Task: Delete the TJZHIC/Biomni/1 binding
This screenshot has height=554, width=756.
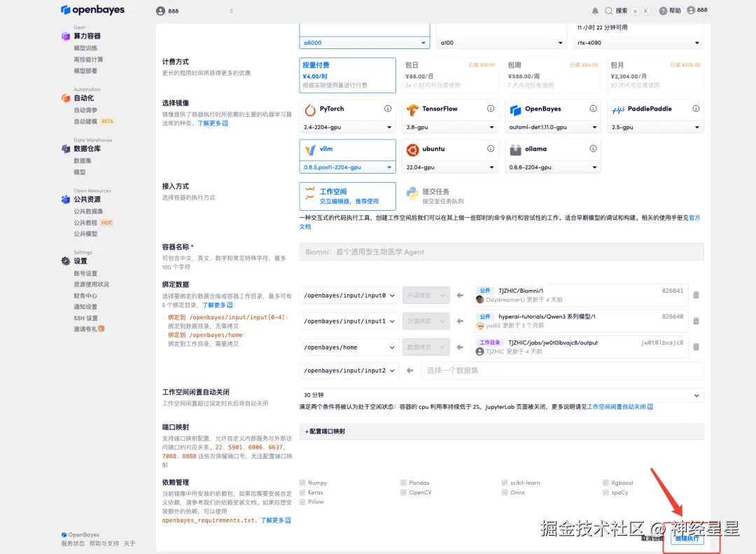Action: 696,295
